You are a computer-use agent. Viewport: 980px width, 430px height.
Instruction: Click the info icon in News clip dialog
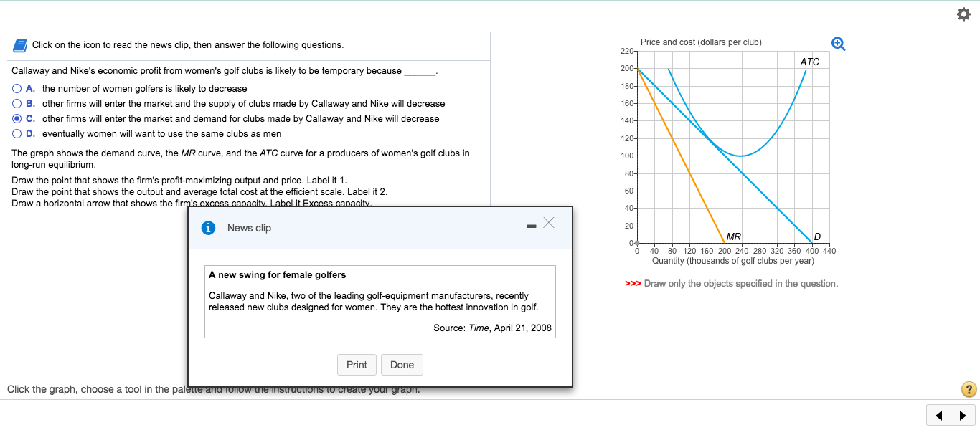click(209, 228)
